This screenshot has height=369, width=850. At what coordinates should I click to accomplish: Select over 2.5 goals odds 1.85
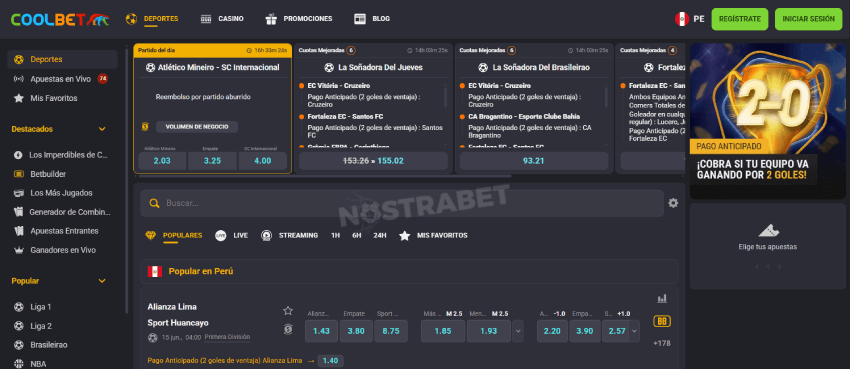[443, 331]
